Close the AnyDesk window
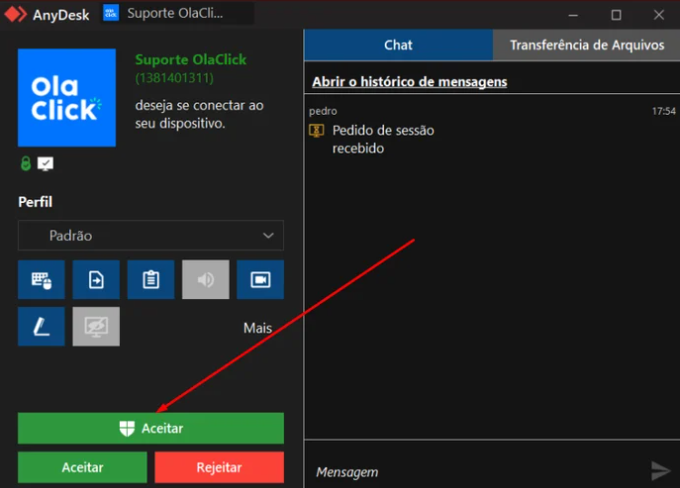The height and width of the screenshot is (488, 680). [x=659, y=15]
